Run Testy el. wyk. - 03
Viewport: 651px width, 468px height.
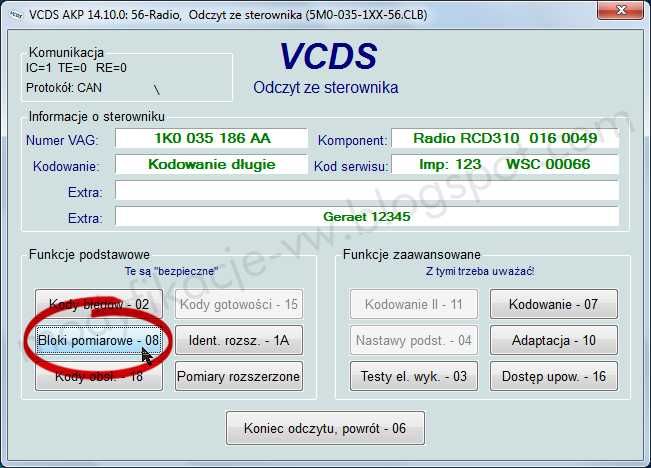pyautogui.click(x=414, y=376)
